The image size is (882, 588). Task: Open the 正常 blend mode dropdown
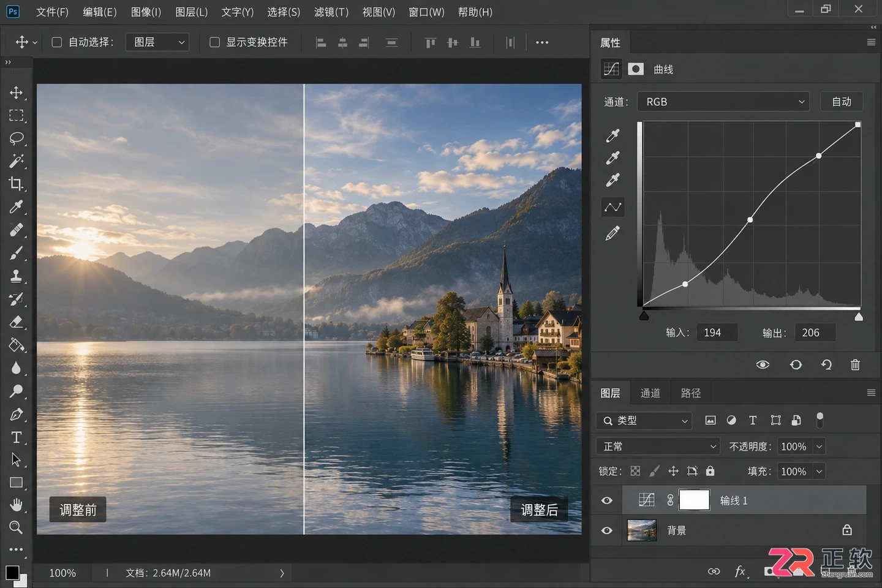tap(658, 447)
